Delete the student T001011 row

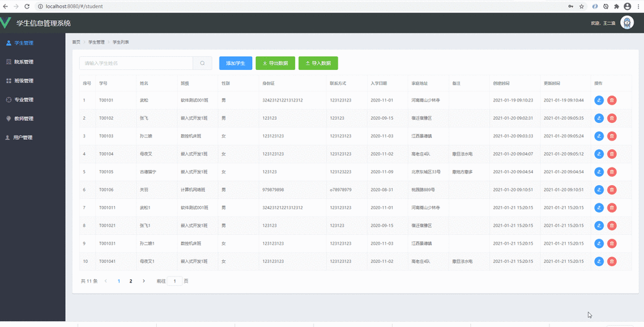coord(611,207)
